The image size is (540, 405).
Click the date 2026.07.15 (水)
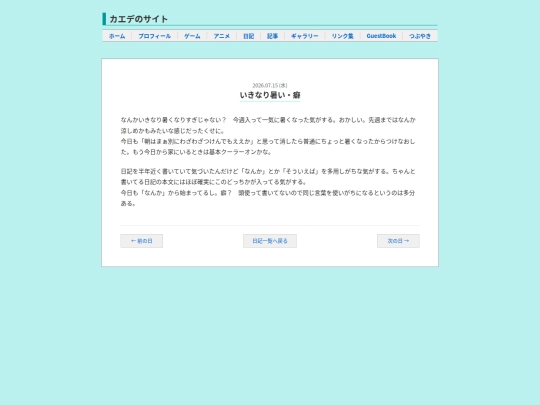pos(270,85)
